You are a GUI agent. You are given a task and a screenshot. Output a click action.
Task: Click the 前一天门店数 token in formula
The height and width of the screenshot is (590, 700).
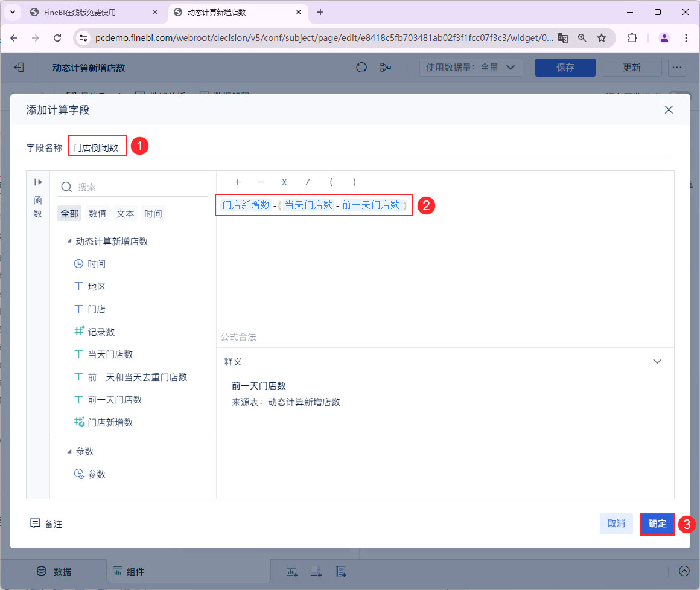tap(371, 205)
